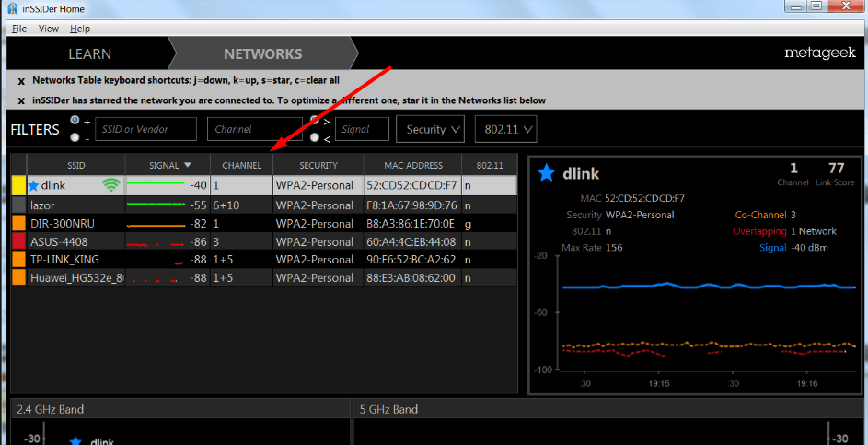The image size is (868, 445).
Task: Click the 2.4 GHz Band panel title
Action: coord(51,410)
